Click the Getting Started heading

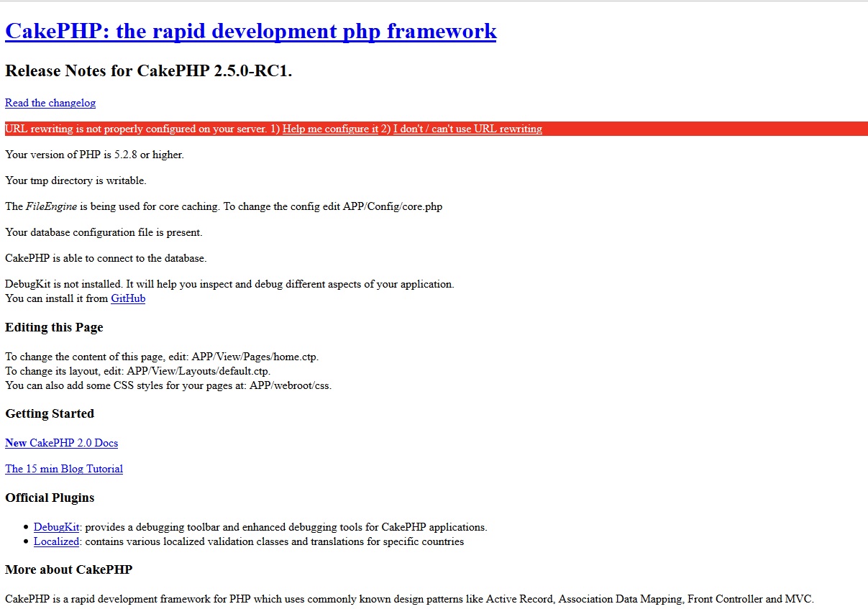(x=50, y=413)
